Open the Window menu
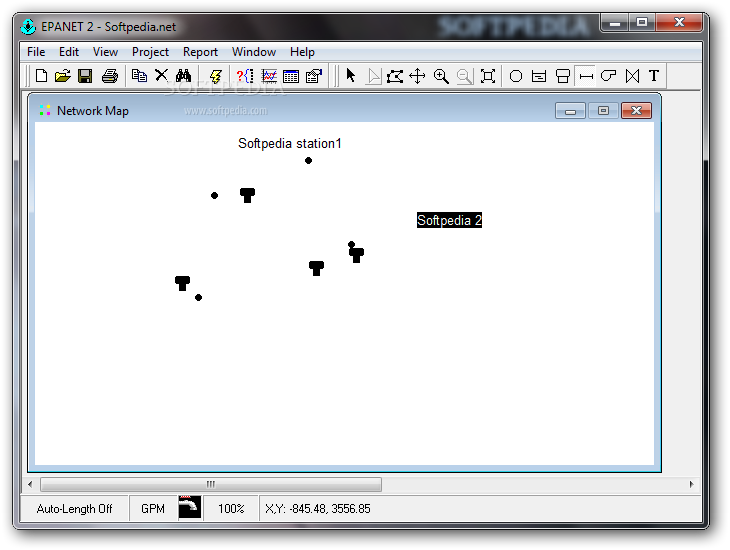Viewport: 730px width, 550px height. point(254,52)
